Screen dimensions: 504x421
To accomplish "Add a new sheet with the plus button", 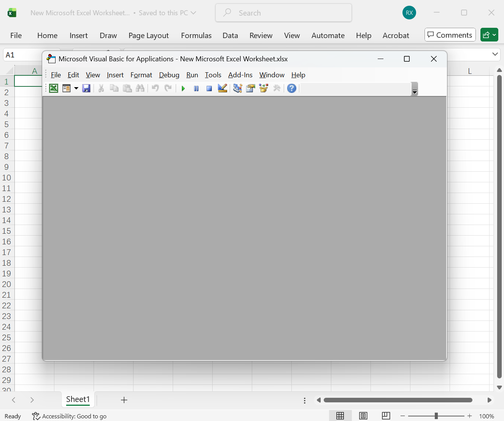I will (124, 400).
